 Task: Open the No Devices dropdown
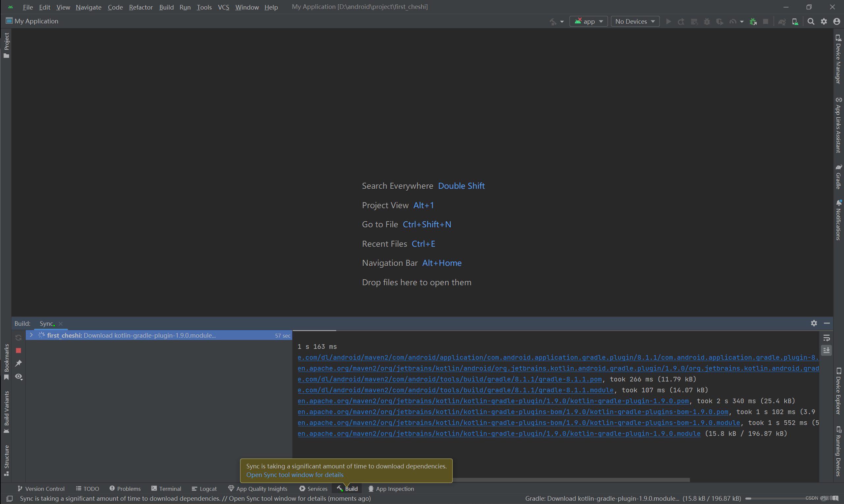click(635, 21)
